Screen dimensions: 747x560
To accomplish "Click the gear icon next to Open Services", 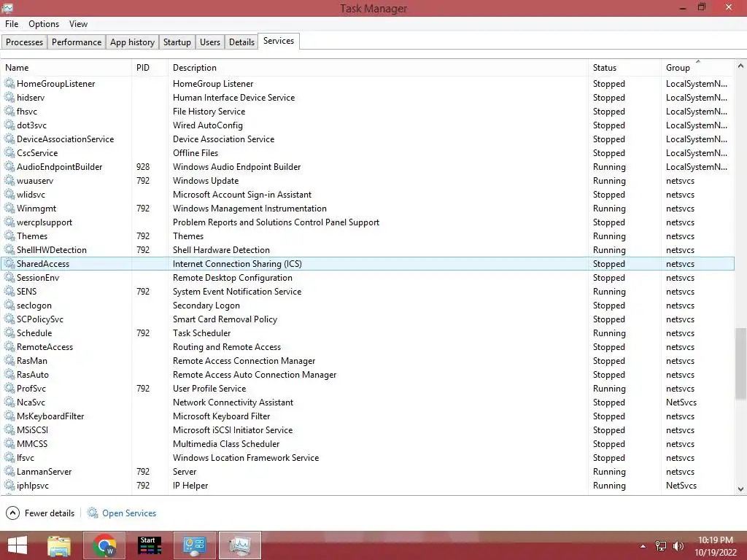I will [93, 513].
